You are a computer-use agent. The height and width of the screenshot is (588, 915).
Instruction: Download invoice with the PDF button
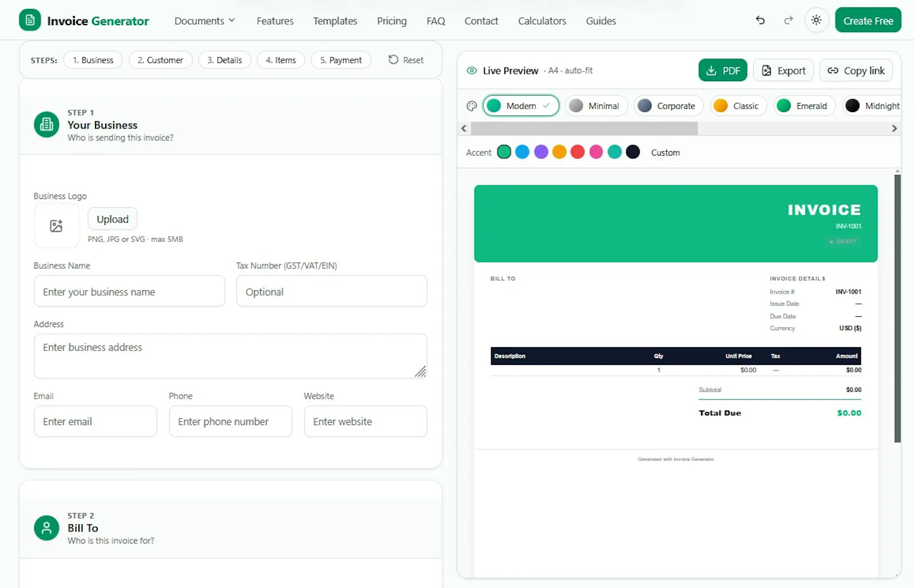[723, 70]
